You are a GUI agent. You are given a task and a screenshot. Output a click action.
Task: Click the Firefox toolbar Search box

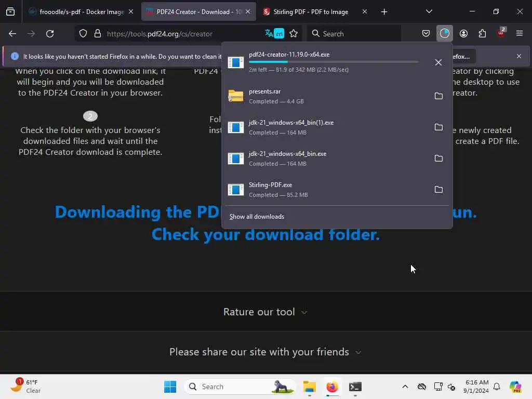click(354, 34)
